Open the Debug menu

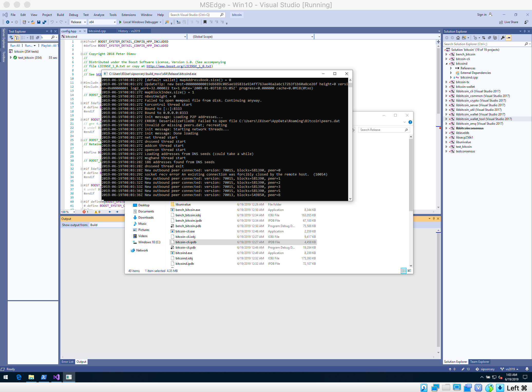(x=73, y=15)
